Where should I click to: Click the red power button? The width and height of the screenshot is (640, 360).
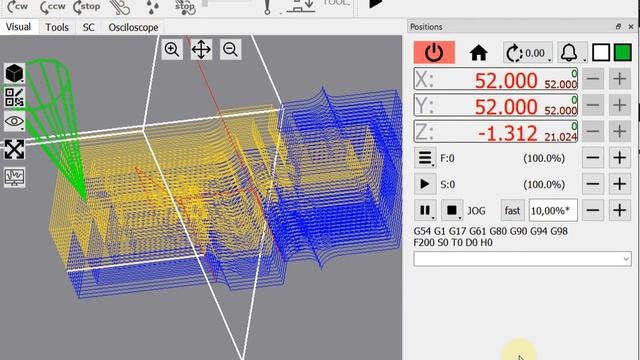434,53
